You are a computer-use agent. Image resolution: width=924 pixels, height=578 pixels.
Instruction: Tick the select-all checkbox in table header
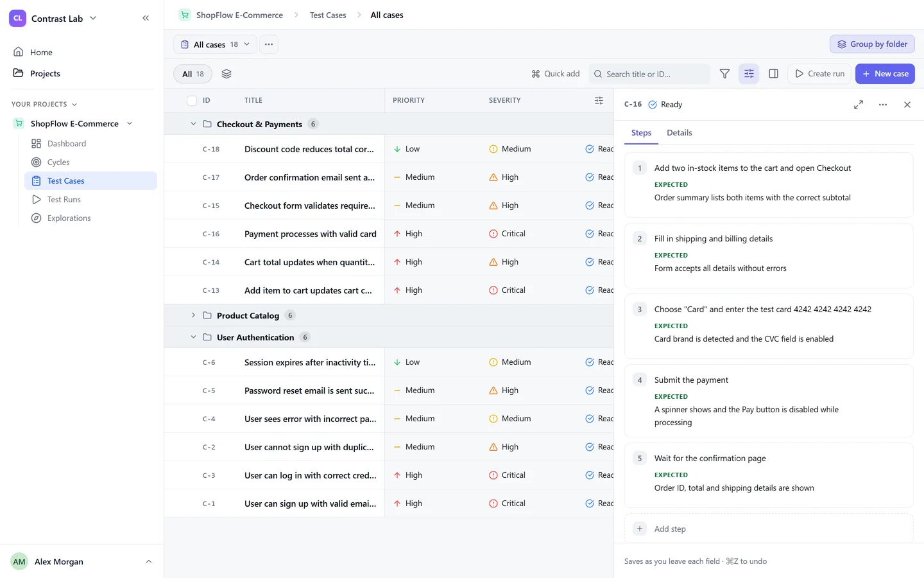pos(192,100)
